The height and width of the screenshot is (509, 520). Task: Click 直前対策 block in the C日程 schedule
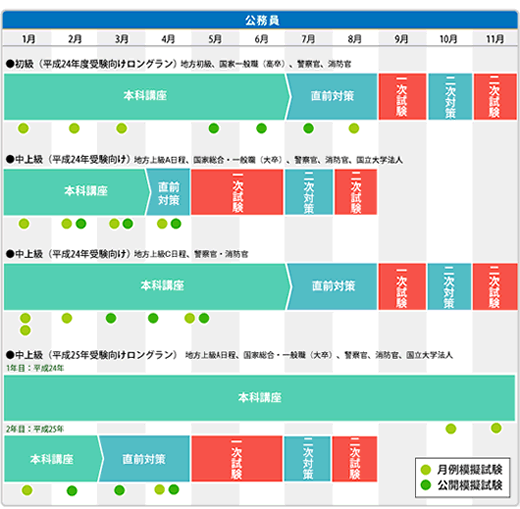[333, 287]
